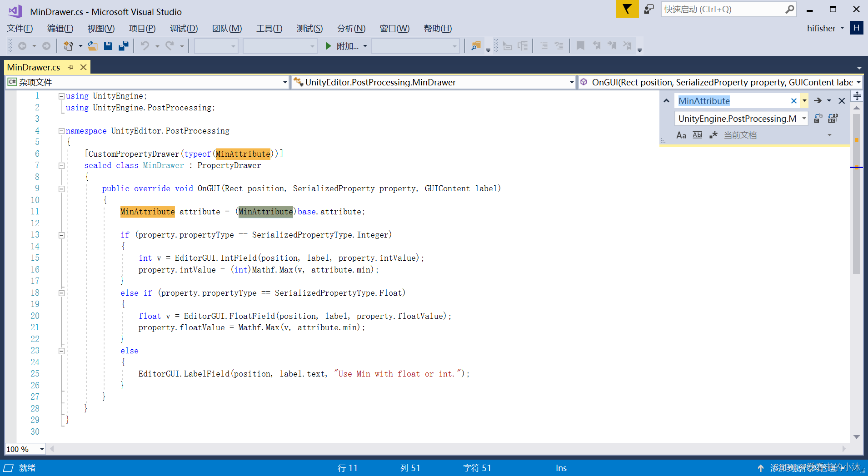This screenshot has height=476, width=868.
Task: Open the hifisher account dropdown
Action: [842, 28]
